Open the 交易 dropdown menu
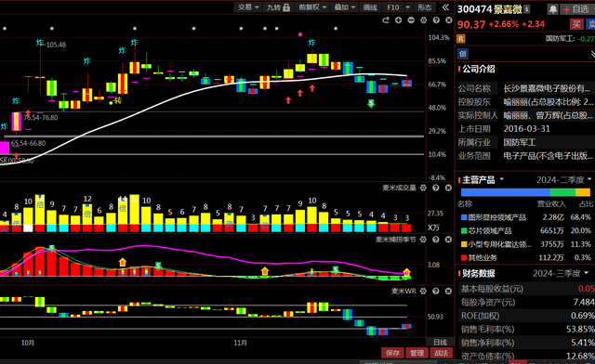 click(248, 7)
